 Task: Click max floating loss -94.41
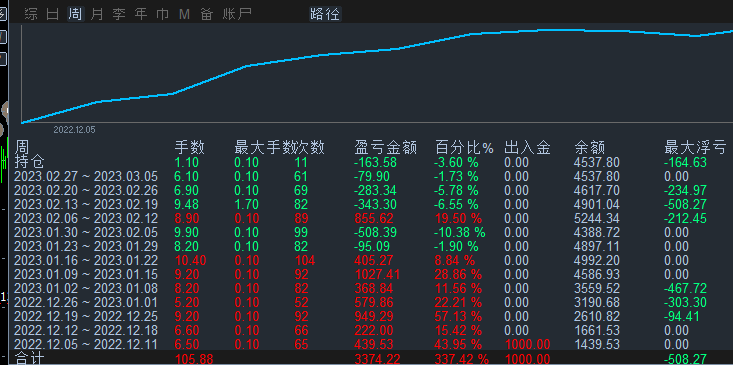(682, 316)
